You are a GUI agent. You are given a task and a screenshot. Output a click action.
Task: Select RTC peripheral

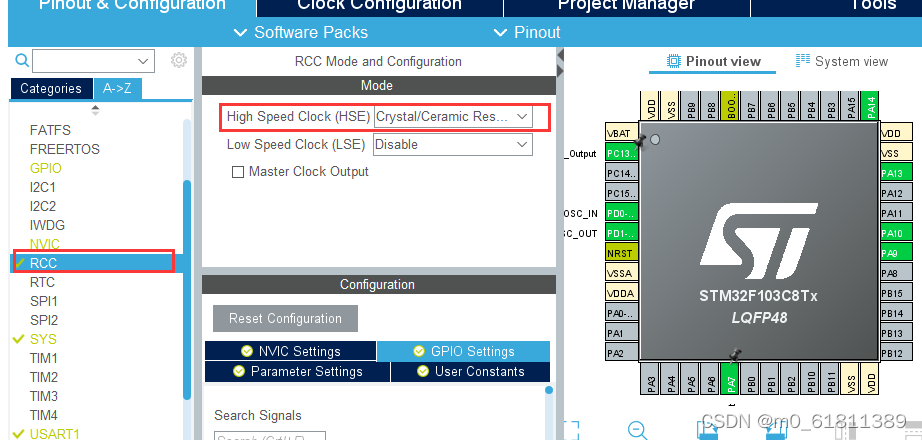[42, 282]
